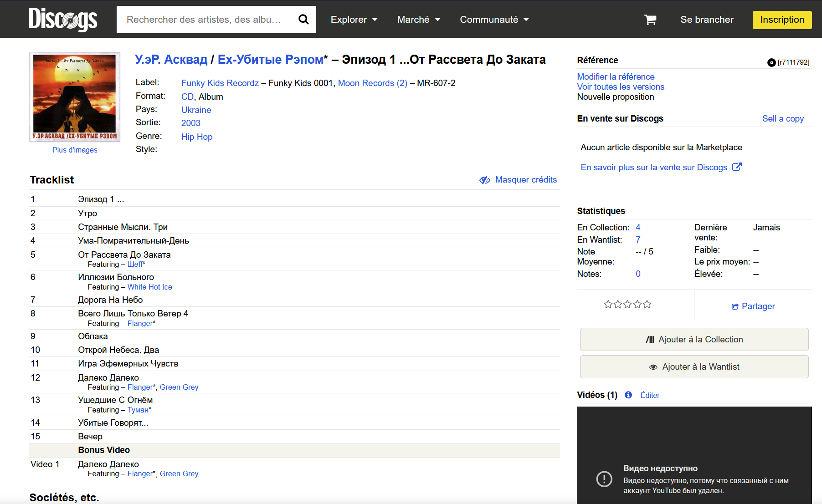The height and width of the screenshot is (504, 822).
Task: Click the share arrow icon beside Partager
Action: pyautogui.click(x=735, y=306)
